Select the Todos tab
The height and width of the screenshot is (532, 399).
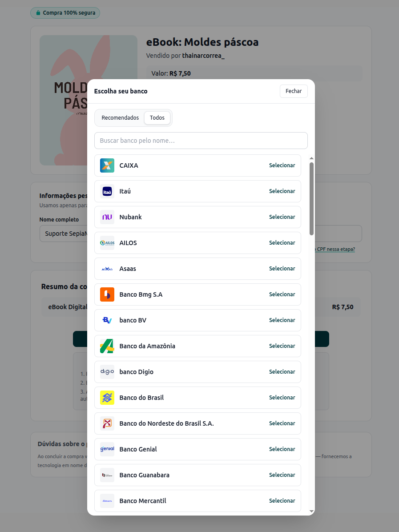[157, 118]
